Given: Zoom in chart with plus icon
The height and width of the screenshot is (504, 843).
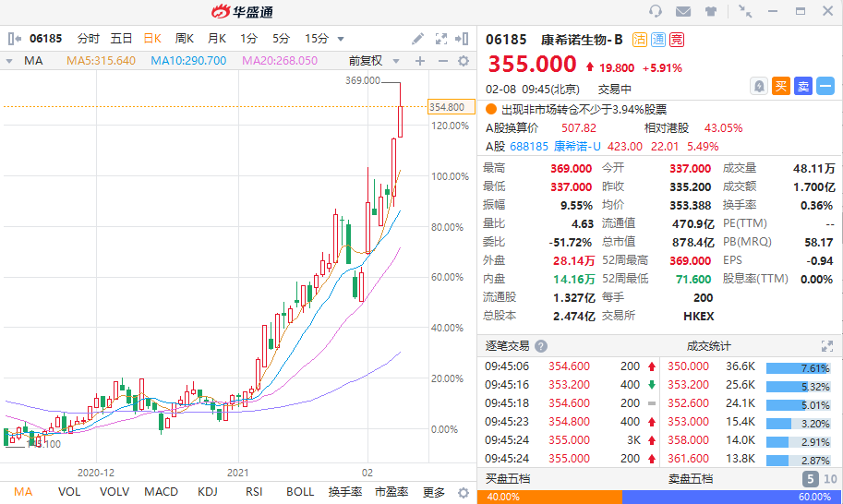Looking at the screenshot, I should click(420, 61).
